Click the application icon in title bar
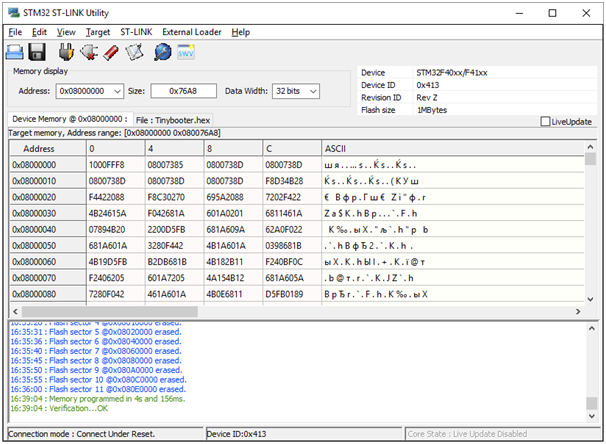The width and height of the screenshot is (606, 444). coord(14,12)
